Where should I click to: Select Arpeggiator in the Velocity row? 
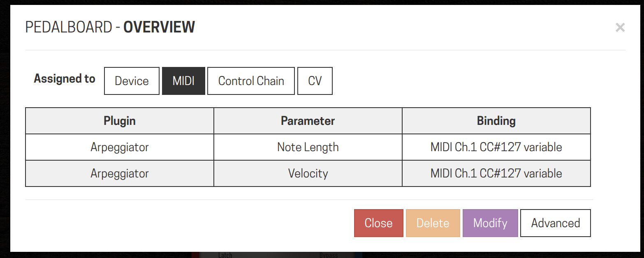[120, 173]
